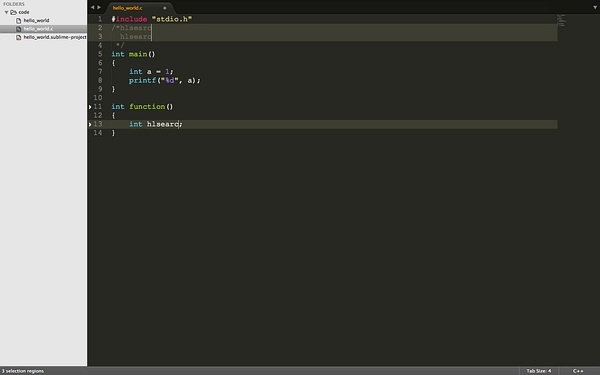600x375 pixels.
Task: Click the hello_world file icon
Action: 18,21
